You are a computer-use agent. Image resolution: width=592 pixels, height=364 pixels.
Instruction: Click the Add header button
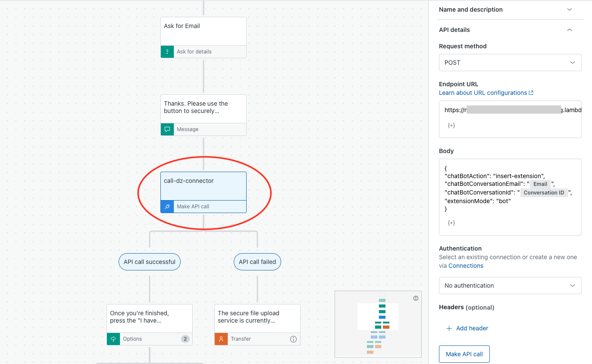(467, 328)
